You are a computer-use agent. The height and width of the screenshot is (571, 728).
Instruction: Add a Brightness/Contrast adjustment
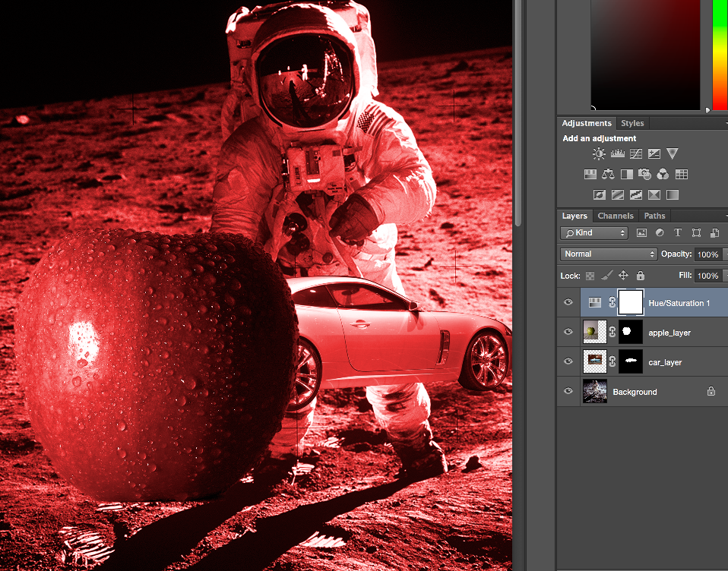600,154
